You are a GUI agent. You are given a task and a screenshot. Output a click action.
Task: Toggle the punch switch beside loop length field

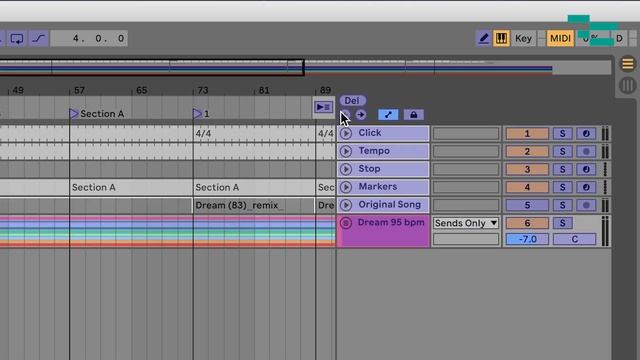coord(39,38)
